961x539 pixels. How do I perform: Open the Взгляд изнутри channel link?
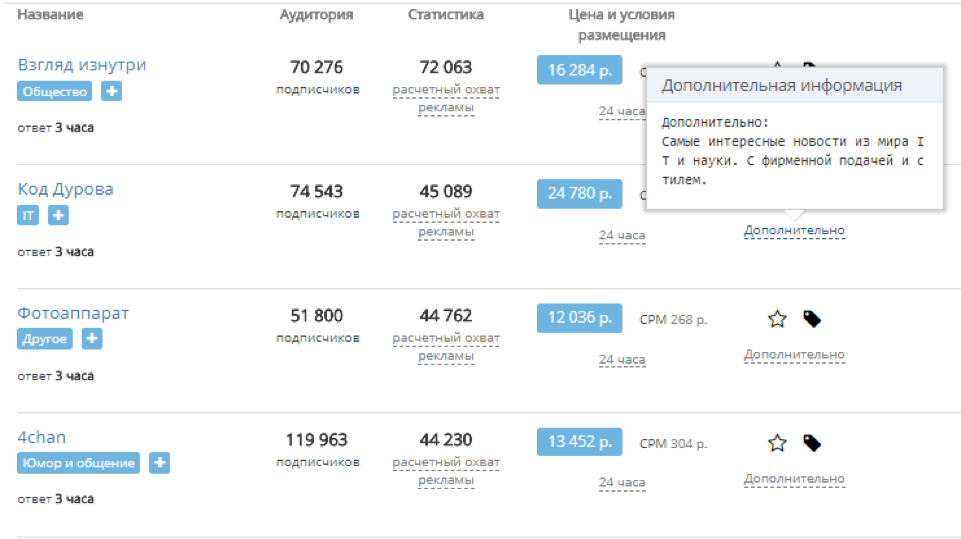pos(82,64)
